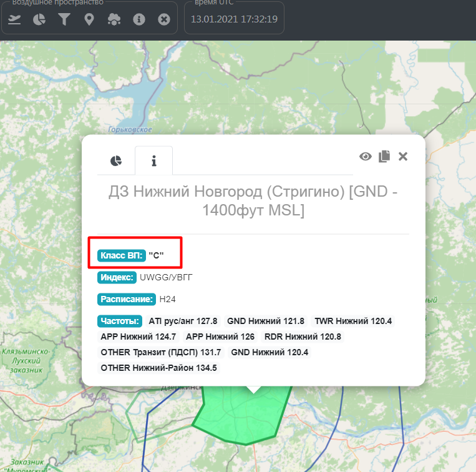Select frequency 'TWR Нижний 120.4'
The height and width of the screenshot is (472, 476).
click(x=353, y=321)
